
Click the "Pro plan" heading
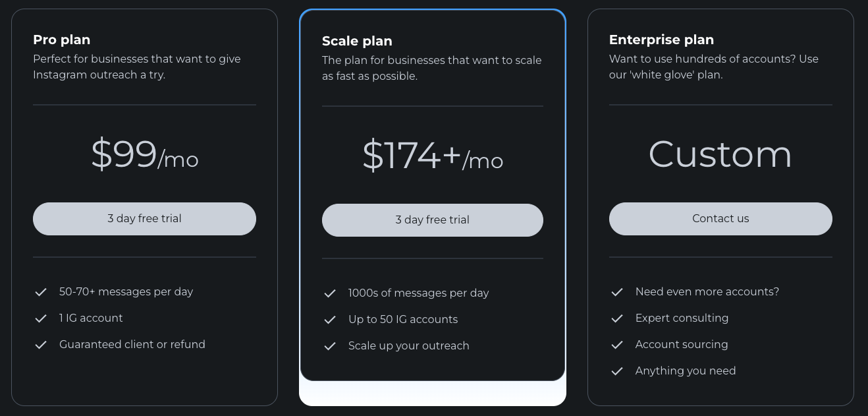[61, 40]
